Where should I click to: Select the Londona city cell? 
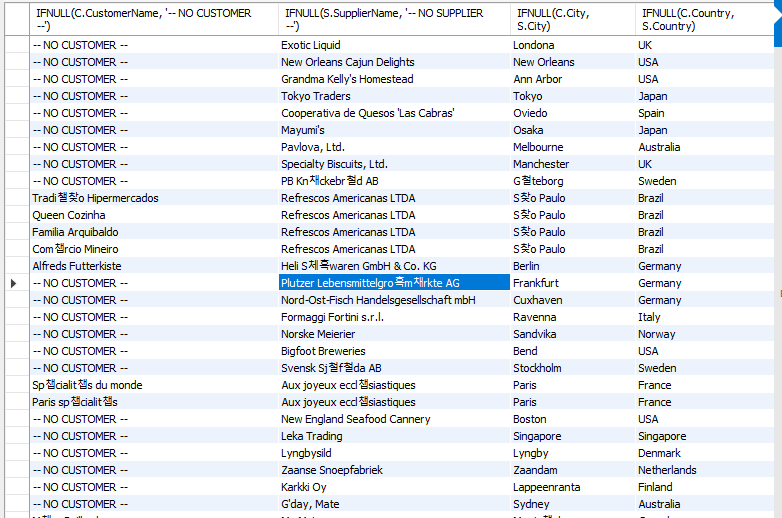573,45
